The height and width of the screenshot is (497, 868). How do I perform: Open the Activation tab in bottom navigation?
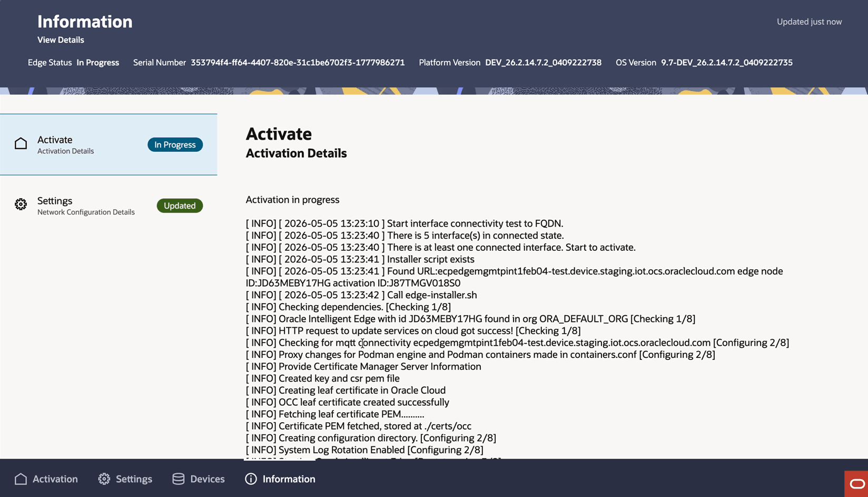[46, 479]
